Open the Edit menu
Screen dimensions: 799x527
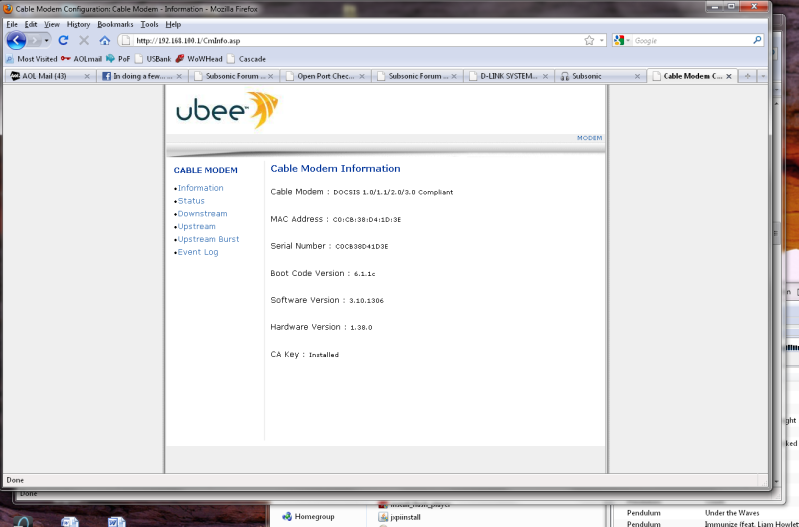click(x=31, y=24)
